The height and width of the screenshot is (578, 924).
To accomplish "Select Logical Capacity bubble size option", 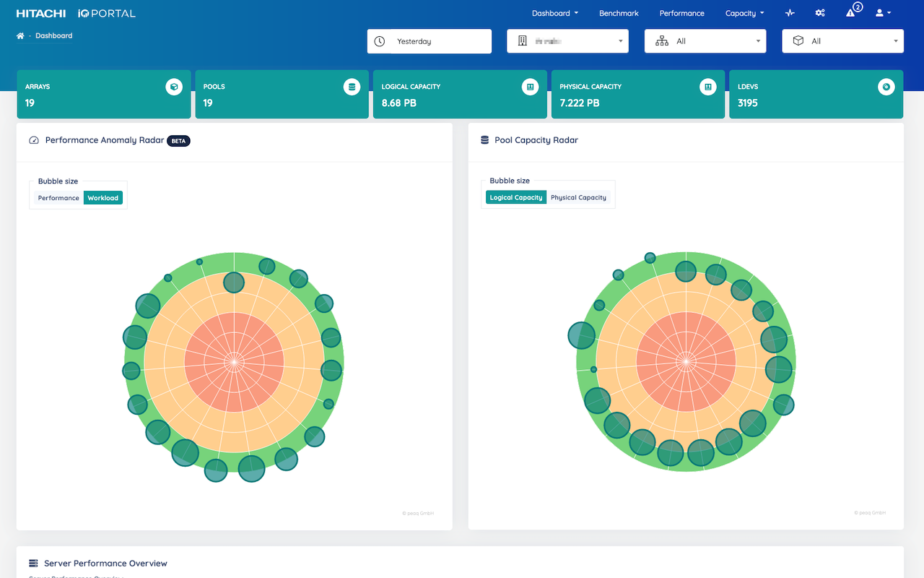I will pos(515,197).
